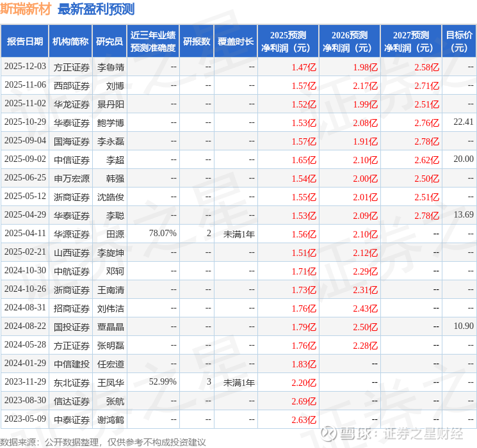The image size is (477, 448).
Task: Select 山西证券 institution cell
Action: click(72, 253)
